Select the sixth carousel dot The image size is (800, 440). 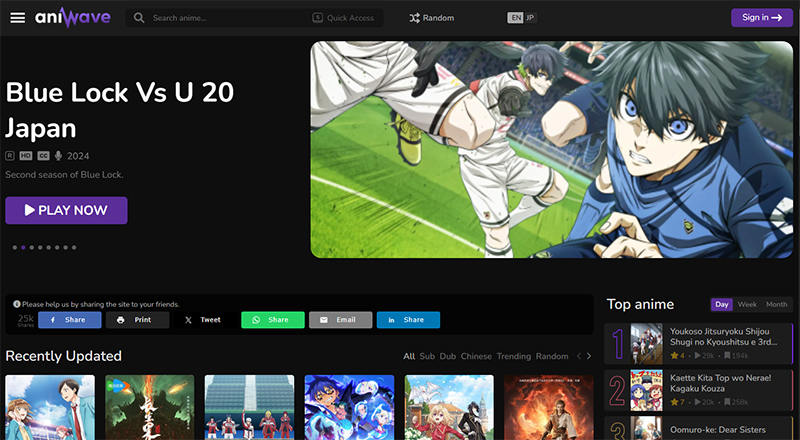coord(57,248)
